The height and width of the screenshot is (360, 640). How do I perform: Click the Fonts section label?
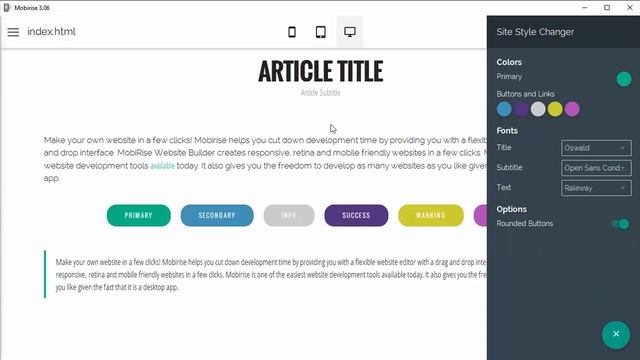click(x=507, y=131)
